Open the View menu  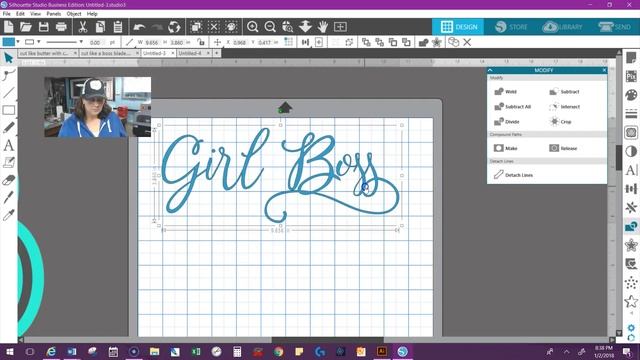tap(35, 14)
